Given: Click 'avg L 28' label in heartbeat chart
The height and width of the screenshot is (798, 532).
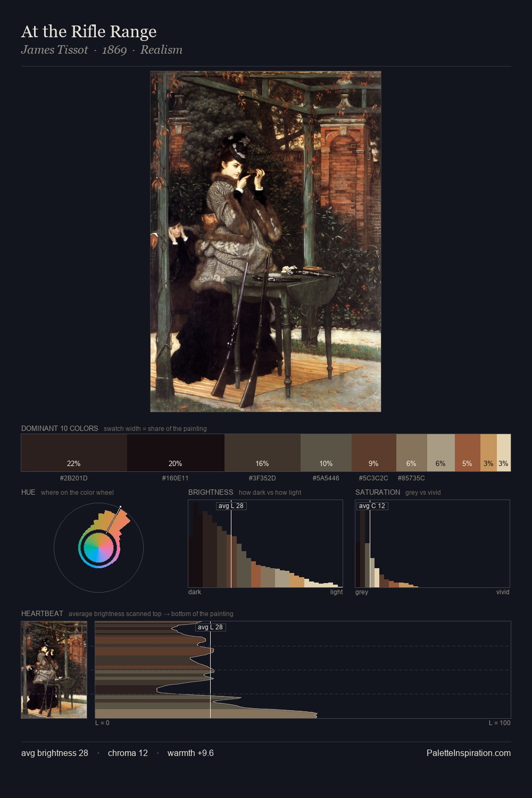Looking at the screenshot, I should tap(210, 627).
